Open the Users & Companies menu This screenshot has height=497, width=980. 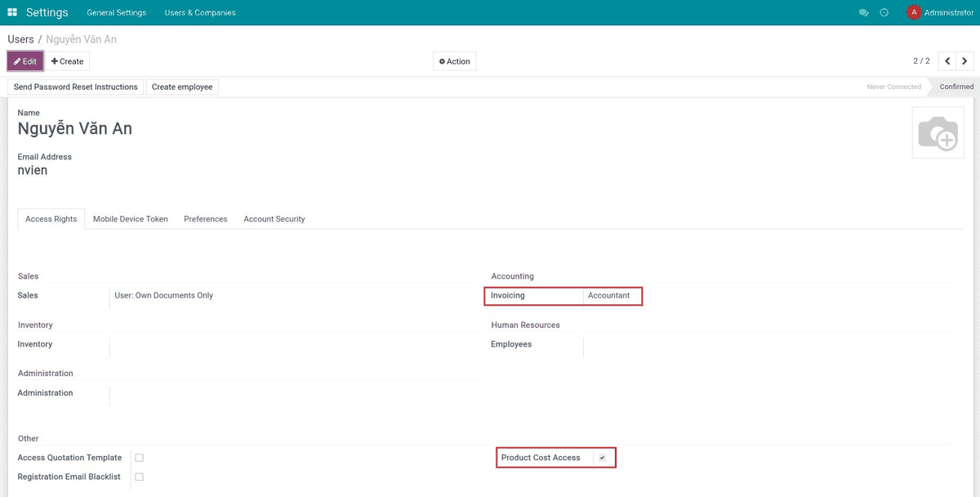tap(200, 13)
